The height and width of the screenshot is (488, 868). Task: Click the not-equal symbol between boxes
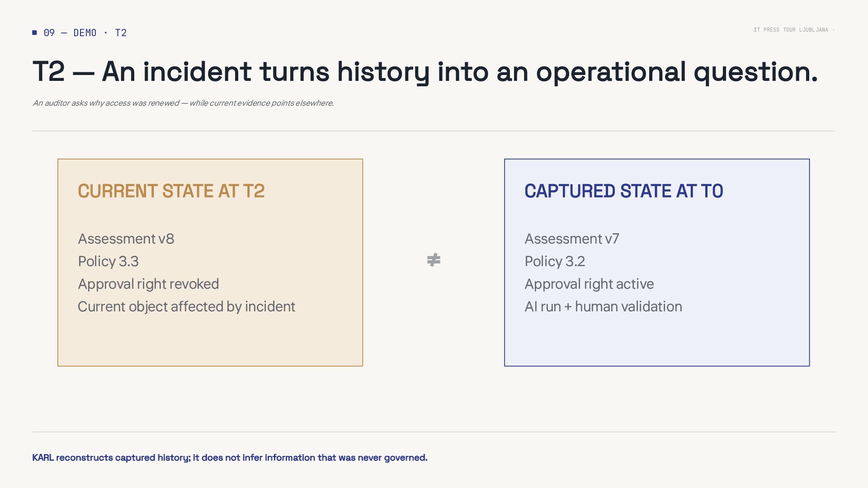tap(434, 260)
